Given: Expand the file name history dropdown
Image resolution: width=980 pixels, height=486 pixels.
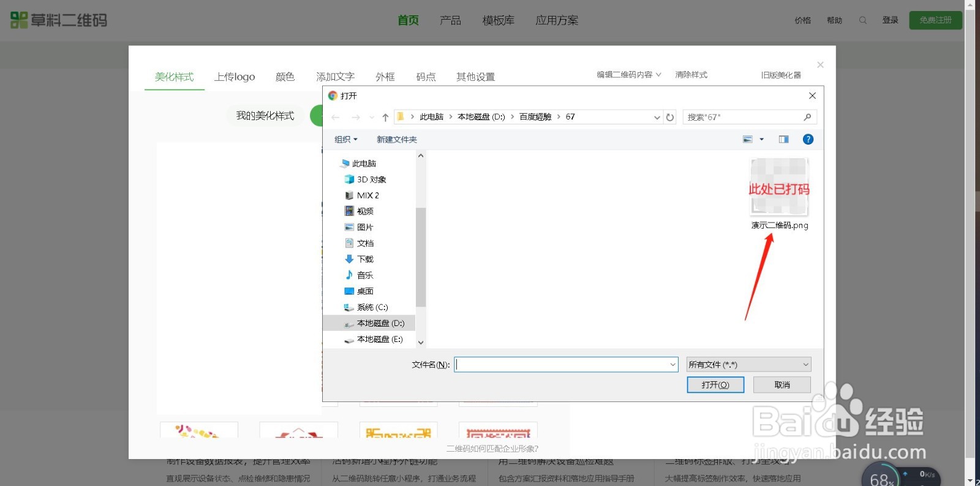Looking at the screenshot, I should (673, 365).
